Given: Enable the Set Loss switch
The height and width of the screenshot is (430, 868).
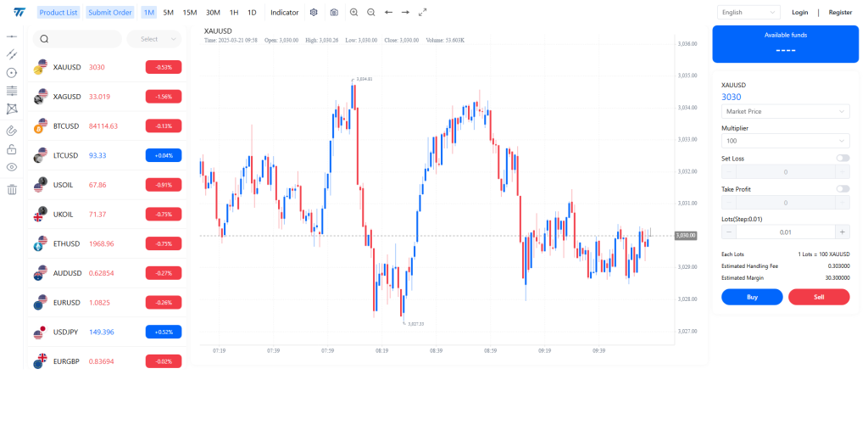Looking at the screenshot, I should [843, 159].
